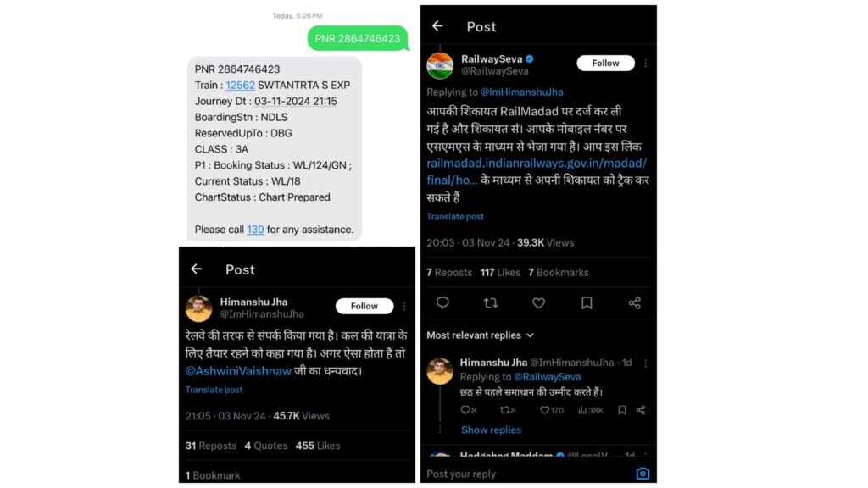The image size is (868, 488).
Task: Bookmark the RailwaySeva post
Action: (x=587, y=302)
